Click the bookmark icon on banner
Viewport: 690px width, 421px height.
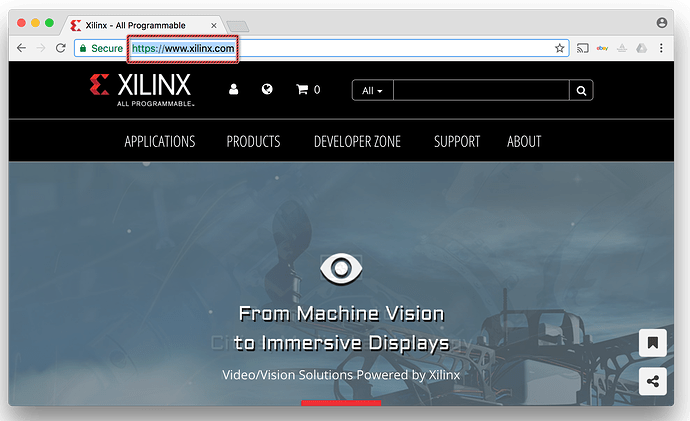(652, 343)
